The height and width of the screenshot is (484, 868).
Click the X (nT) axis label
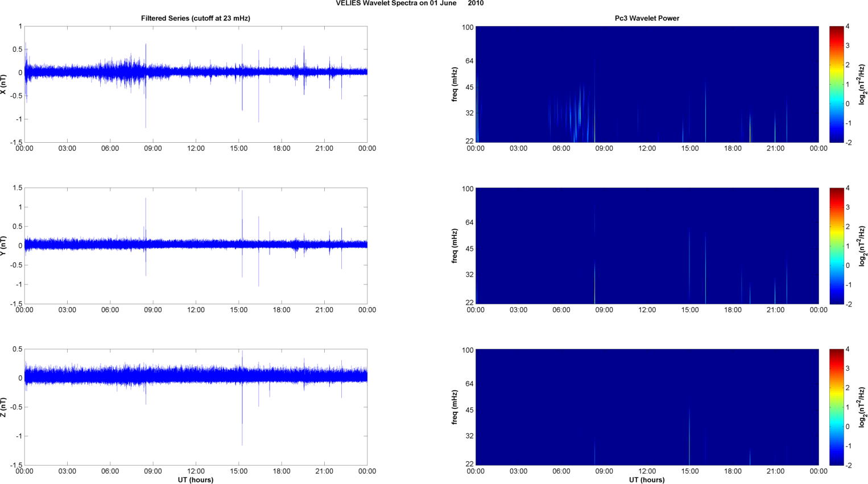point(4,84)
